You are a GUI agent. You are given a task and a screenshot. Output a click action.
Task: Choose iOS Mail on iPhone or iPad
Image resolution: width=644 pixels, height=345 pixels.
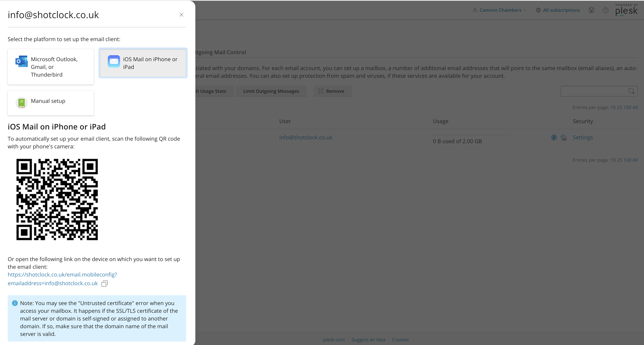[143, 63]
